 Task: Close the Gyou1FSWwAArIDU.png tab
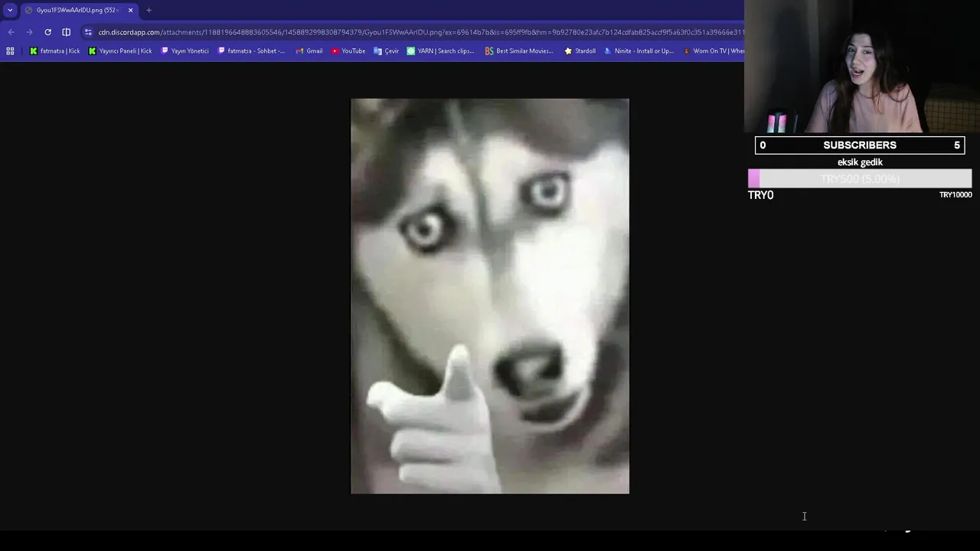point(130,10)
